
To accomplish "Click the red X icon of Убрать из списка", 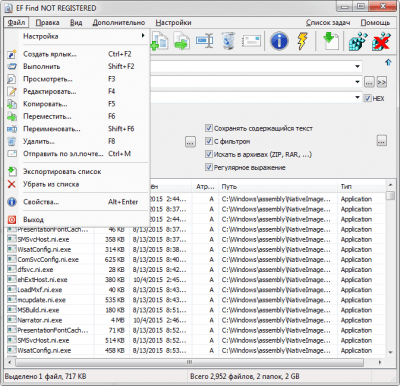I will pyautogui.click(x=12, y=184).
